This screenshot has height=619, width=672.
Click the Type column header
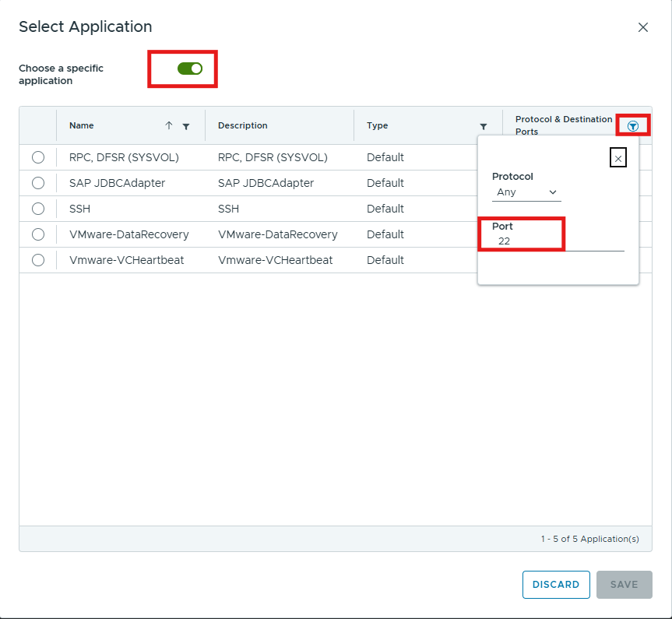377,125
